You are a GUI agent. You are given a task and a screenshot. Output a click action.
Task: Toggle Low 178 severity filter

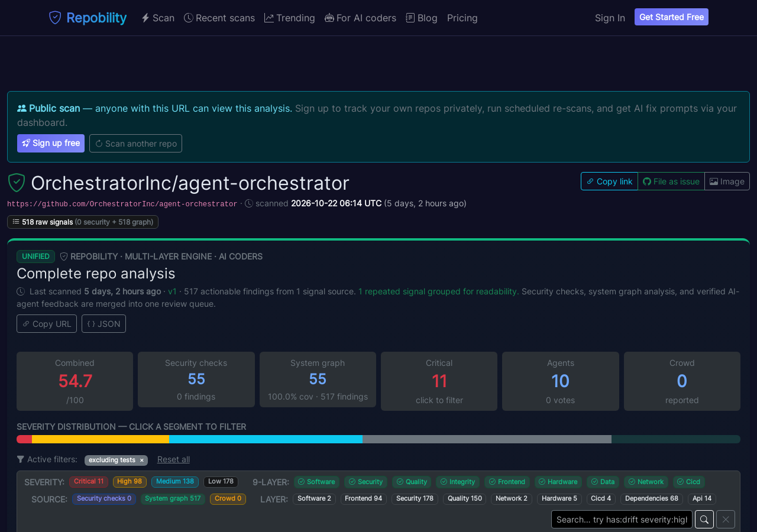pyautogui.click(x=221, y=482)
